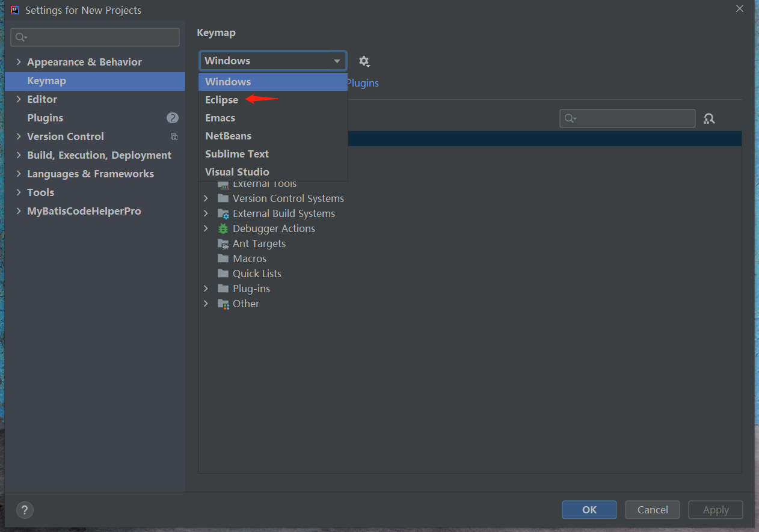Select External Build Systems row
Viewport: 759px width, 532px height.
click(x=470, y=213)
